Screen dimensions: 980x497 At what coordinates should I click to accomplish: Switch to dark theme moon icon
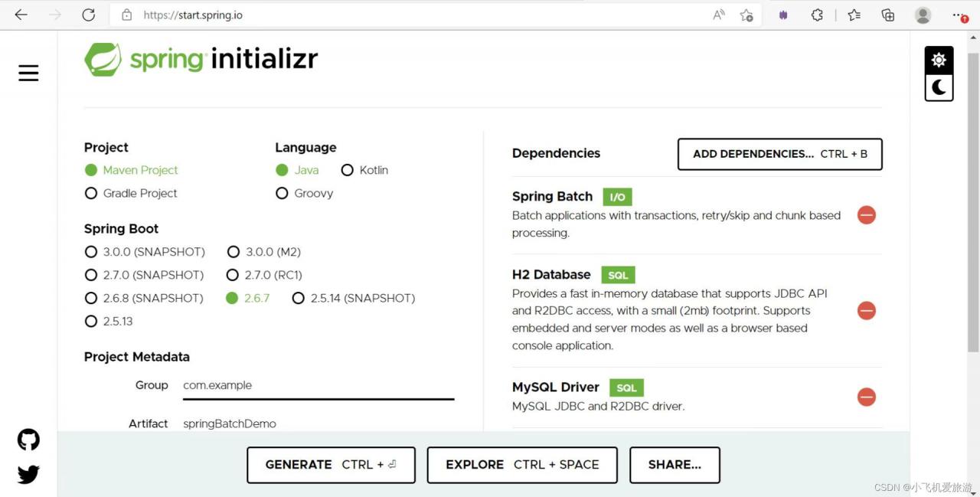coord(939,87)
